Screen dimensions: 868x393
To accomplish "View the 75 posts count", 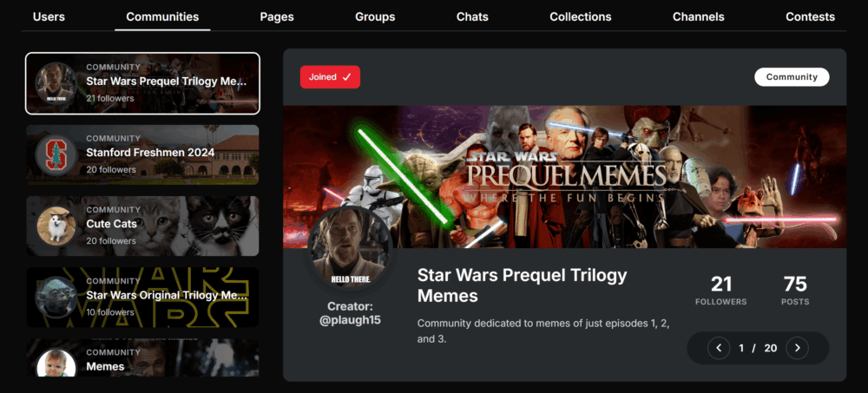I will (x=795, y=291).
